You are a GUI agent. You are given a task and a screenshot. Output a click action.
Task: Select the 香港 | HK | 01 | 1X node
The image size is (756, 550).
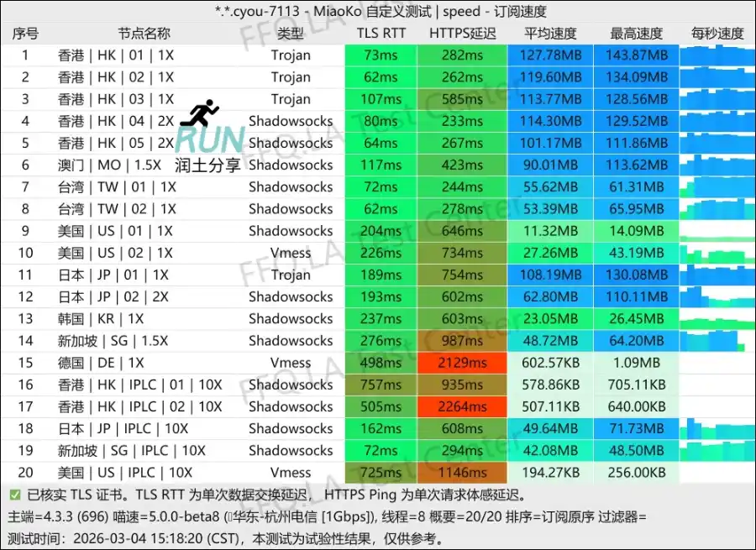click(x=116, y=55)
